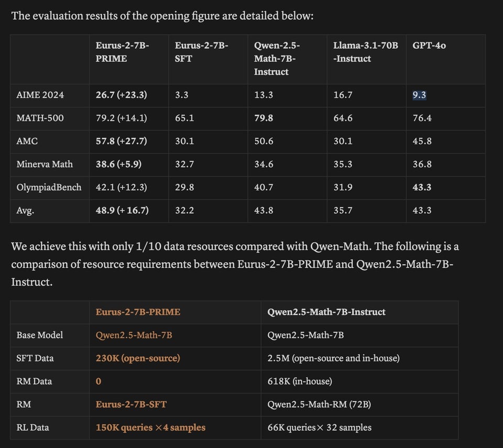Click the Qwen-2.5-Math-7B-Instruct header in evaluation table
The height and width of the screenshot is (448, 503).
pyautogui.click(x=277, y=59)
